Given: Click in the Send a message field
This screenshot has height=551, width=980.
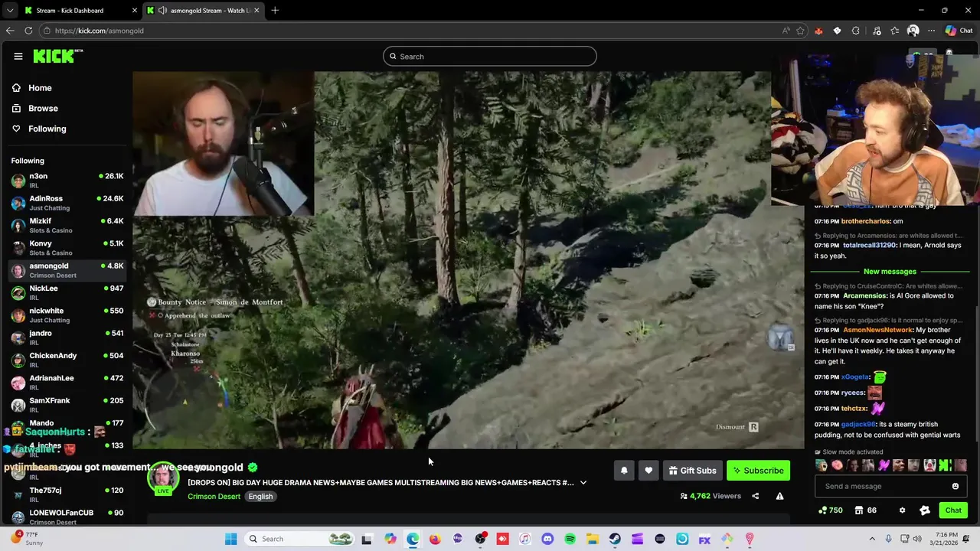Looking at the screenshot, I should (884, 486).
